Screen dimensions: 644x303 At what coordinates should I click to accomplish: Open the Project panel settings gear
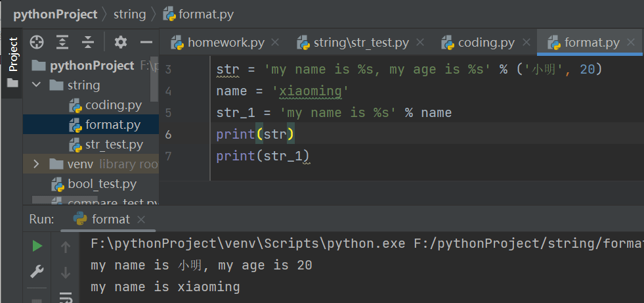coord(120,43)
